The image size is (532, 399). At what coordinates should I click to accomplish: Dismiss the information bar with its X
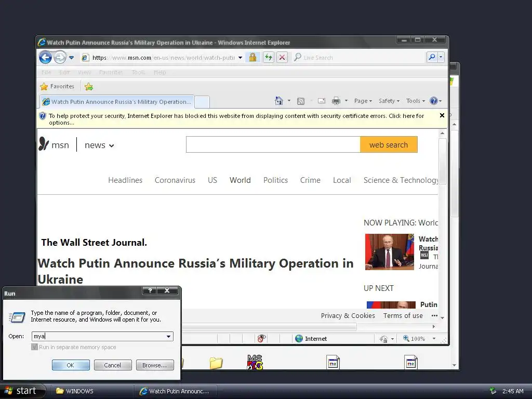tap(442, 115)
